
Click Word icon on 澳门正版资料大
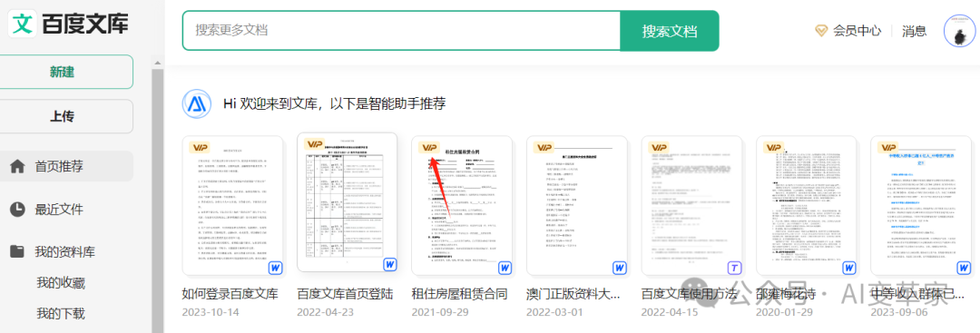pos(620,268)
